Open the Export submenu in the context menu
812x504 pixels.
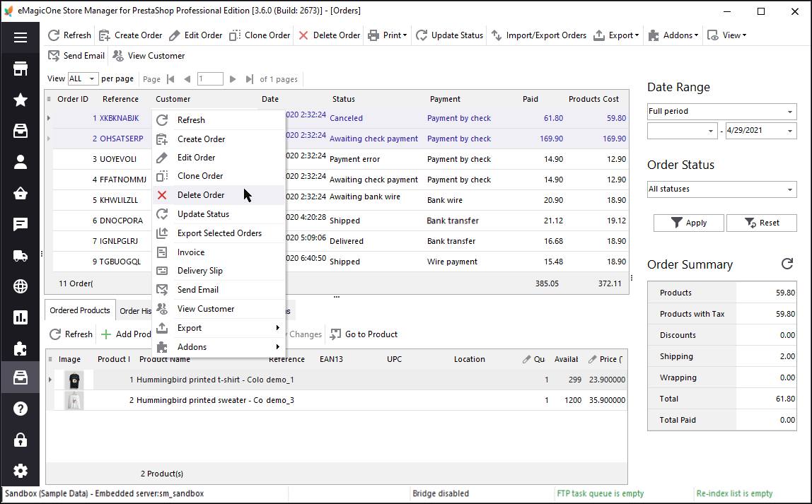tap(219, 328)
